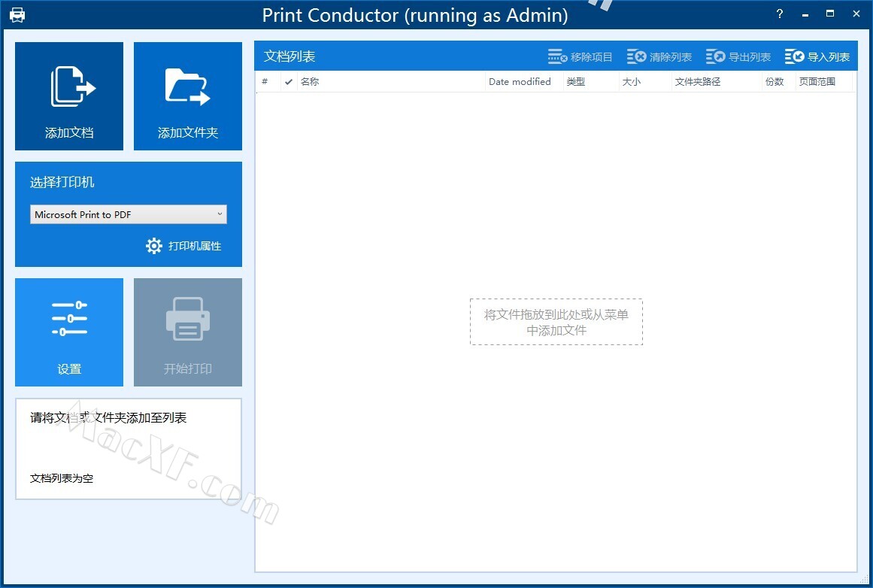Open the Settings (设置) tile
The image size is (873, 588).
tap(69, 332)
